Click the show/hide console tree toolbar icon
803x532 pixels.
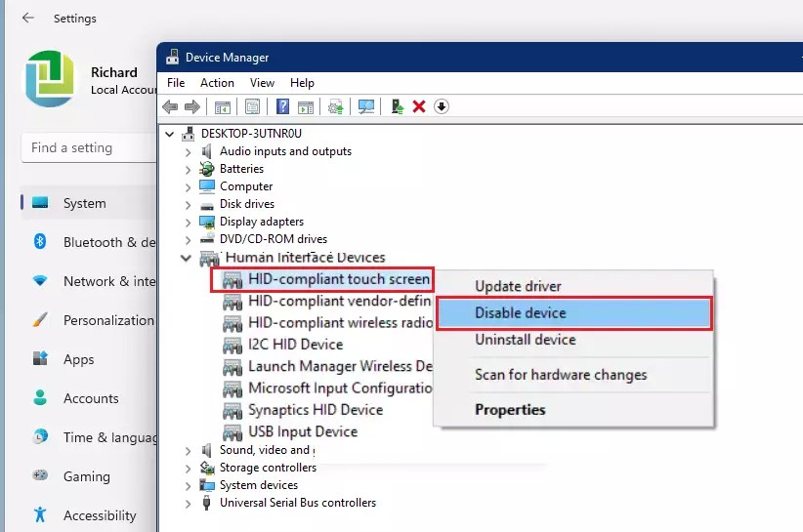tap(223, 107)
